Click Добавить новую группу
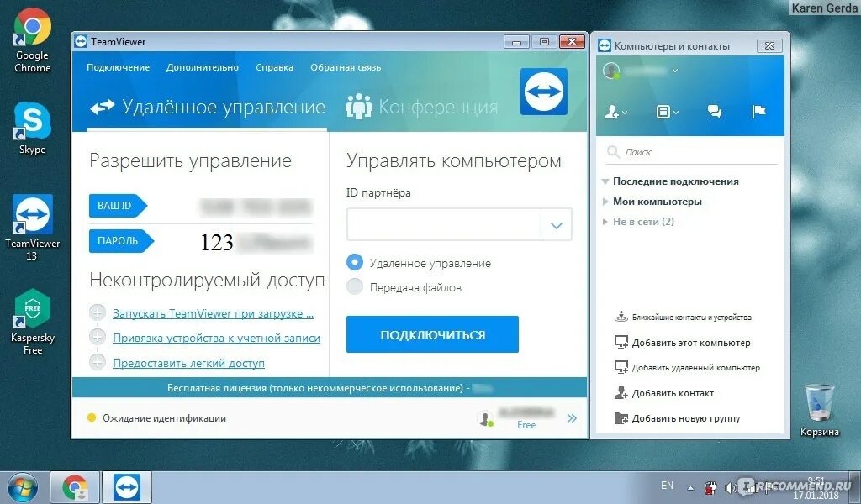Screen dimensions: 861x504 tap(677, 418)
